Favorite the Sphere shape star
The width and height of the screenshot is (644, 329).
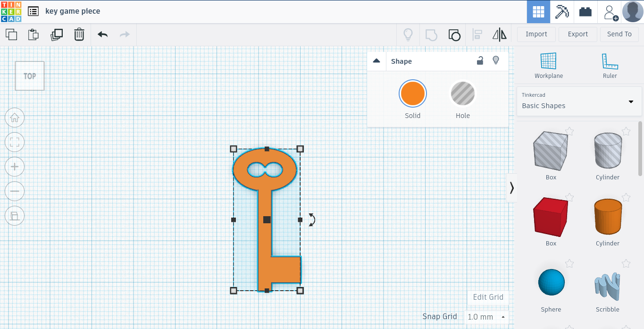pos(569,263)
